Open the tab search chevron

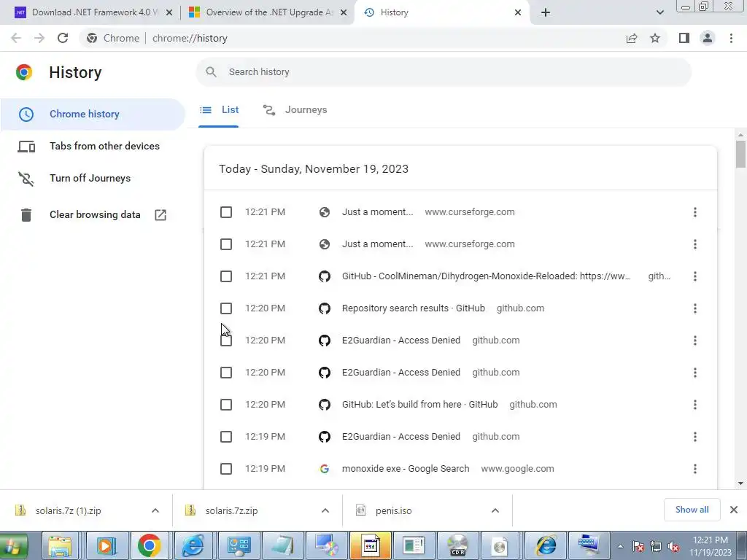[x=659, y=12]
